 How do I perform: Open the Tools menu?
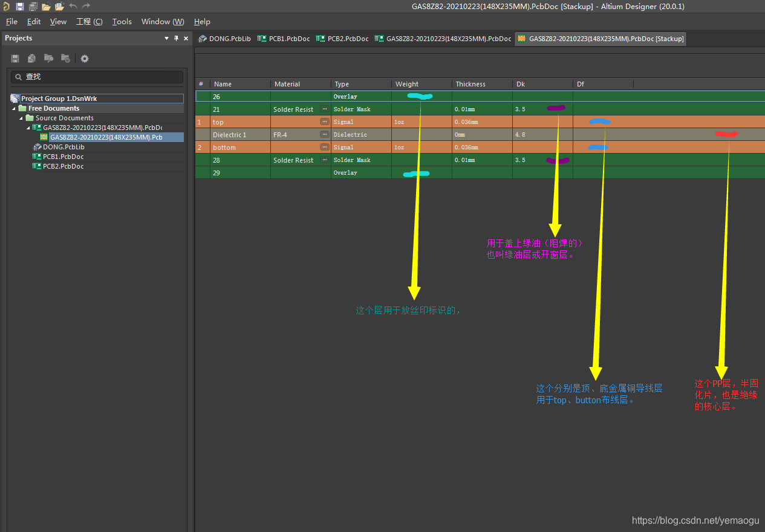tap(122, 22)
